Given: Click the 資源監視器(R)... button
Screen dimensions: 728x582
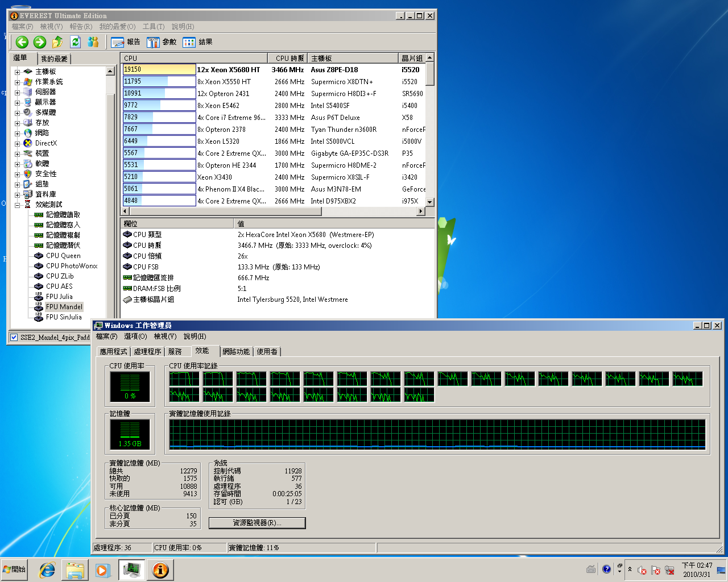Looking at the screenshot, I should 257,523.
